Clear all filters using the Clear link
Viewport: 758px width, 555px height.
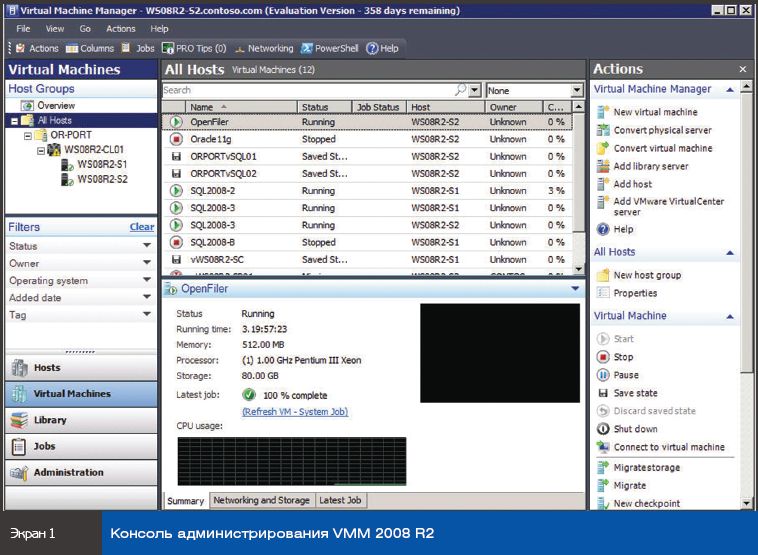(141, 227)
